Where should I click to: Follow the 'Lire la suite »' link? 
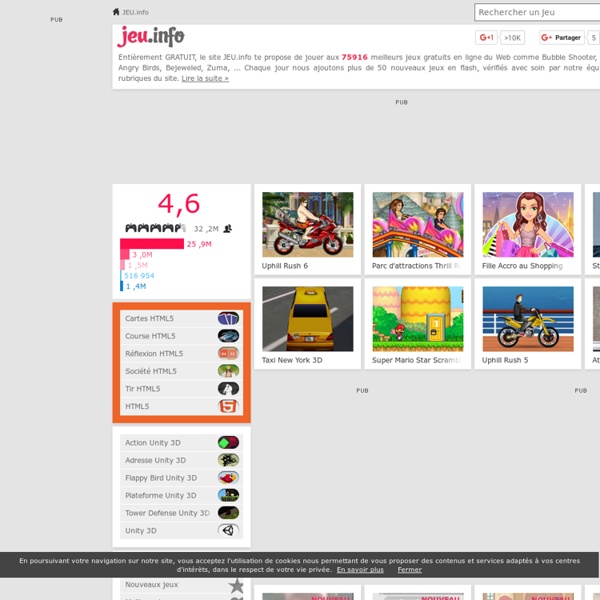205,78
